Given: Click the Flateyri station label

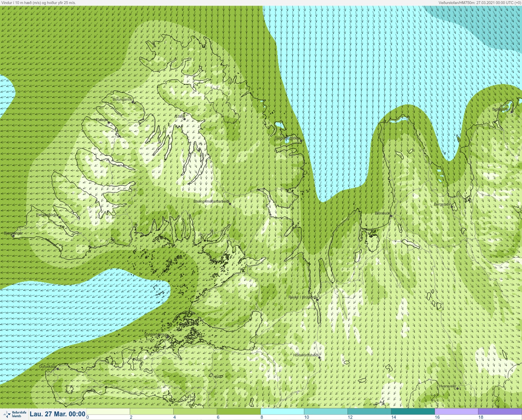Looking at the screenshot, I should coord(102,120).
